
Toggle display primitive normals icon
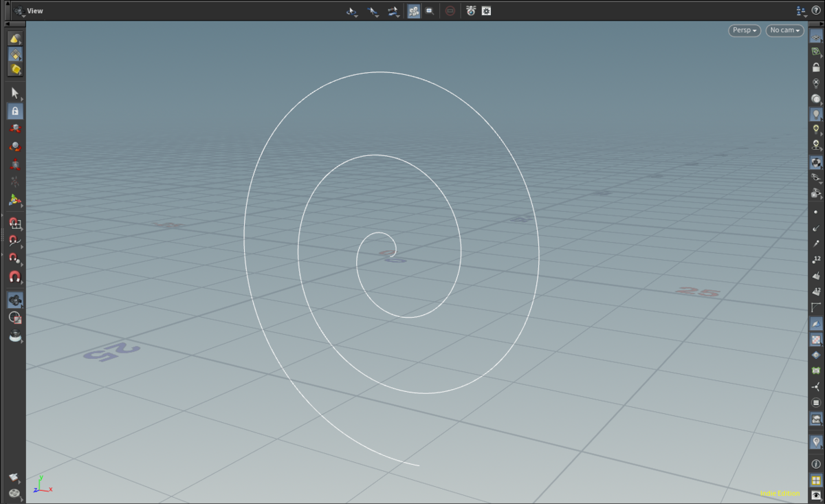tap(816, 276)
